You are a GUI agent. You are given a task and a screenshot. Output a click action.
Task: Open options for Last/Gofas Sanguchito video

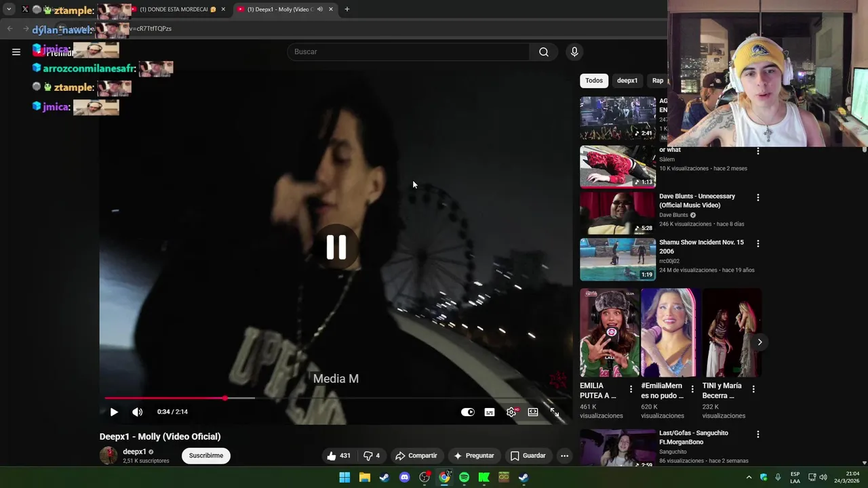[758, 434]
